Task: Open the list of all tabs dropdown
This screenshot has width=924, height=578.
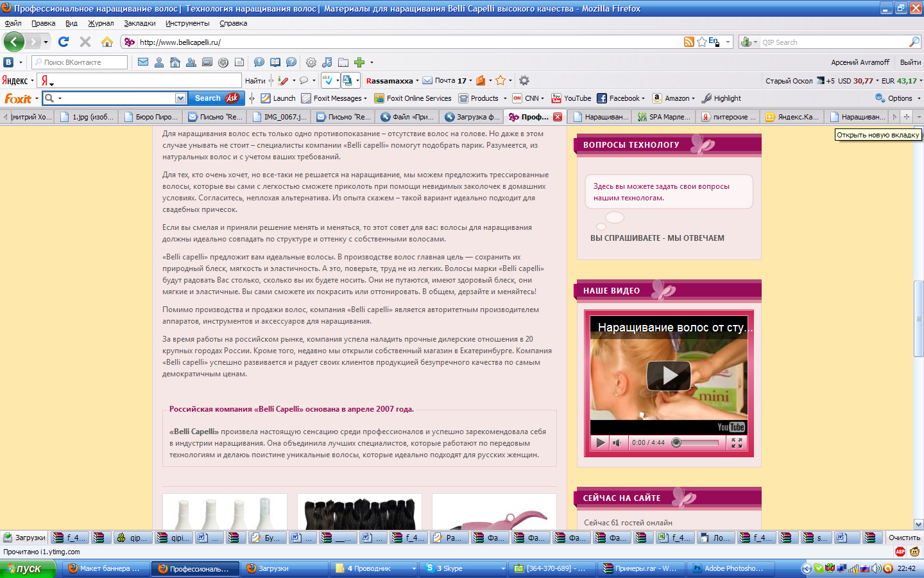Action: click(919, 116)
